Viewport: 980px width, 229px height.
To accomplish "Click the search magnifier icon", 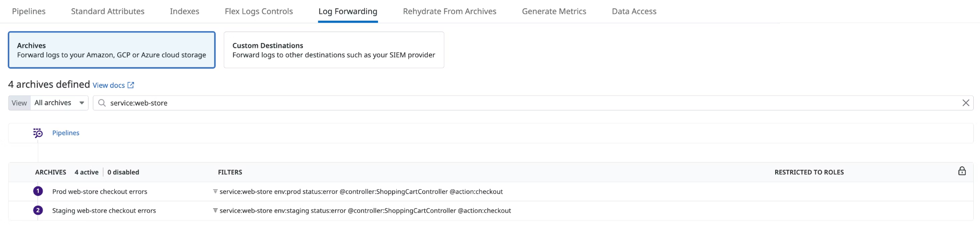I will pyautogui.click(x=101, y=103).
